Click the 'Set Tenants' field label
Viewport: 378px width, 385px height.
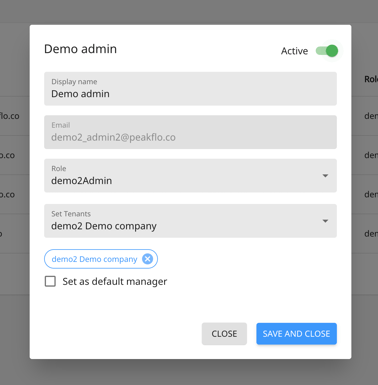(71, 214)
